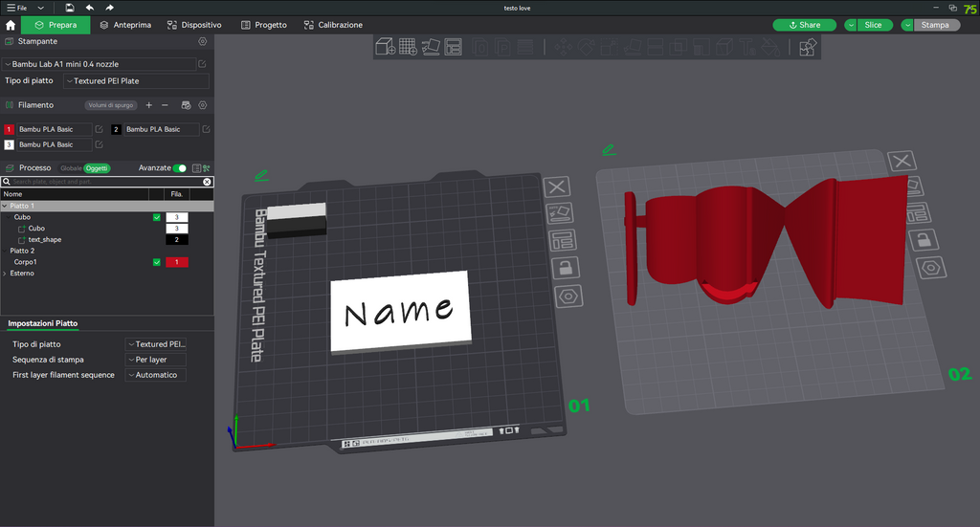This screenshot has width=980, height=527.
Task: Remove a filament with minus button
Action: 165,105
